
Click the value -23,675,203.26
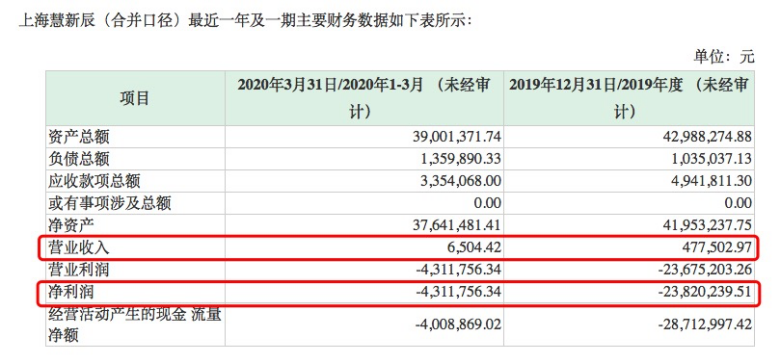click(705, 271)
